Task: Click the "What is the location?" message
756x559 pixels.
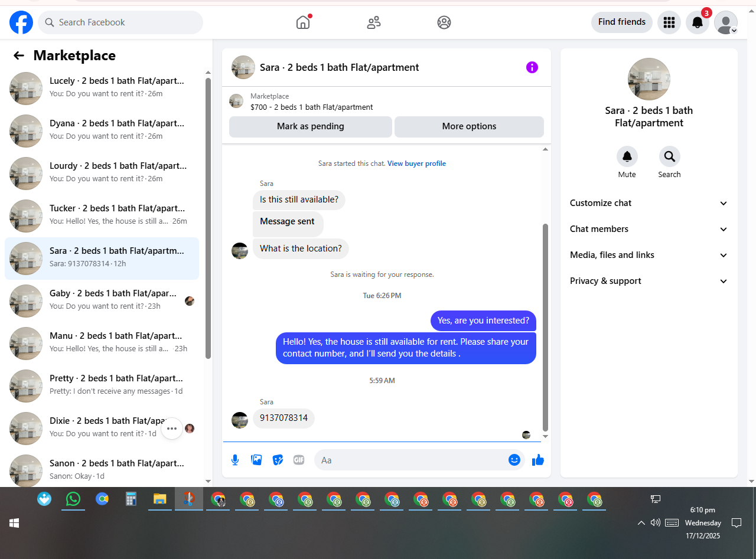Action: (301, 249)
